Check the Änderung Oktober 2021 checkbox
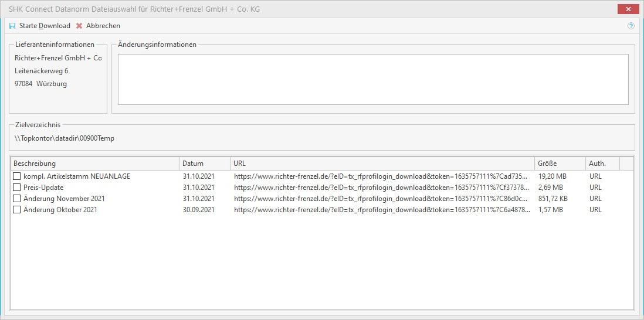Image resolution: width=644 pixels, height=320 pixels. [x=16, y=210]
